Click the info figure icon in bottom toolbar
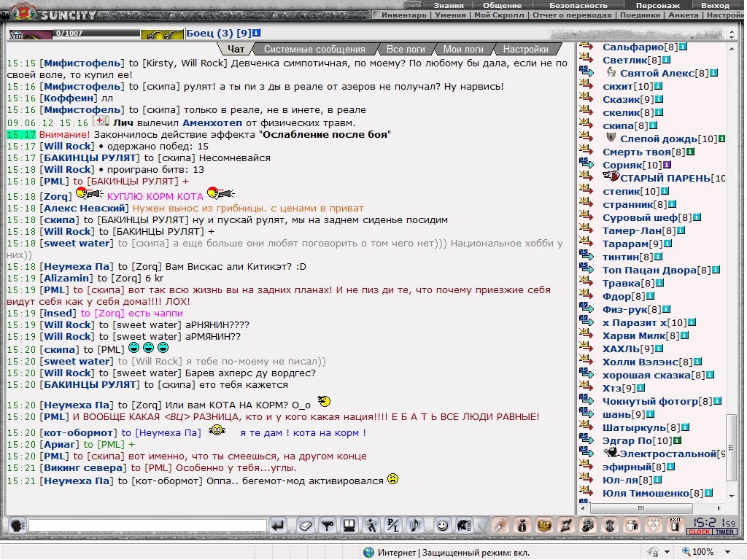 click(522, 526)
